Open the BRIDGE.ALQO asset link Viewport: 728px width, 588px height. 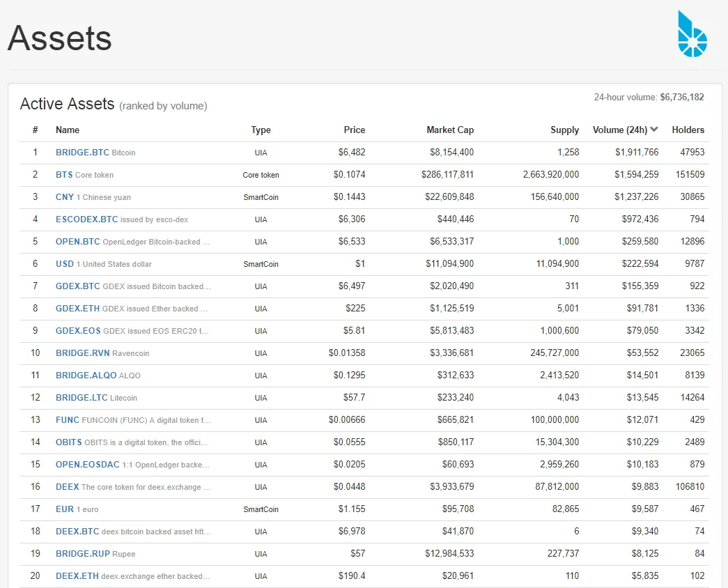[x=86, y=376]
